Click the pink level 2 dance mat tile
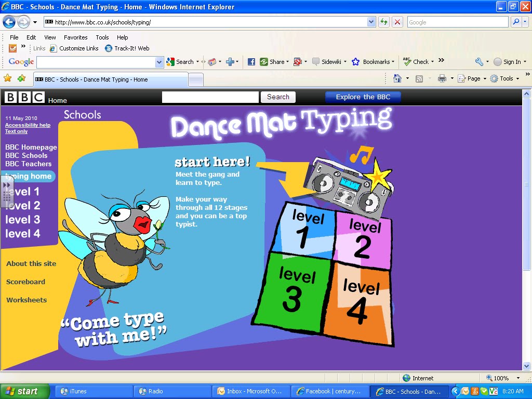The height and width of the screenshot is (399, 532). click(364, 240)
